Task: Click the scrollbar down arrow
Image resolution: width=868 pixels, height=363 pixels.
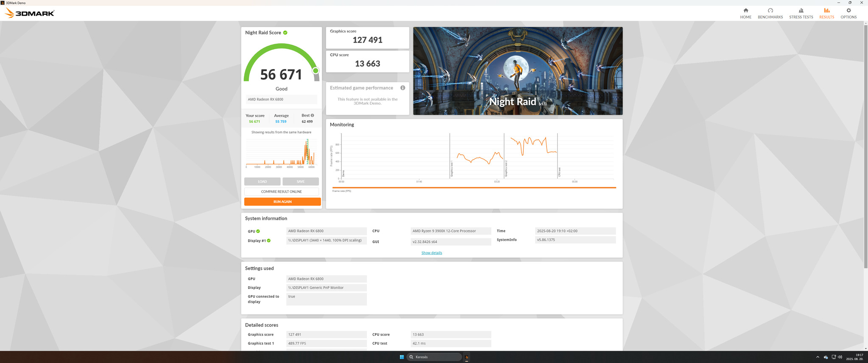Action: click(x=865, y=349)
